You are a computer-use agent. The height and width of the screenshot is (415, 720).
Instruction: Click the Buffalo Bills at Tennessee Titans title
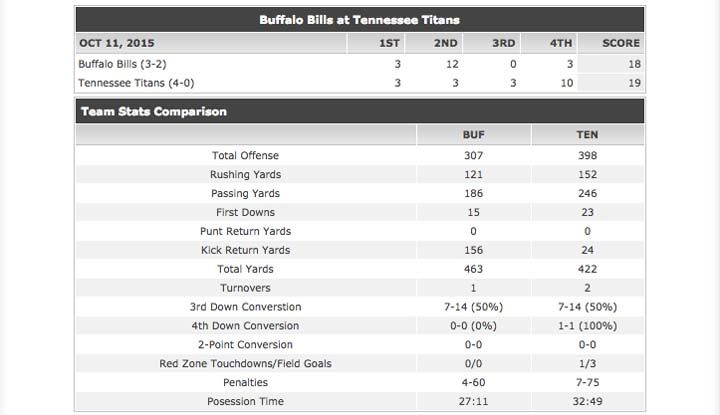(x=359, y=20)
